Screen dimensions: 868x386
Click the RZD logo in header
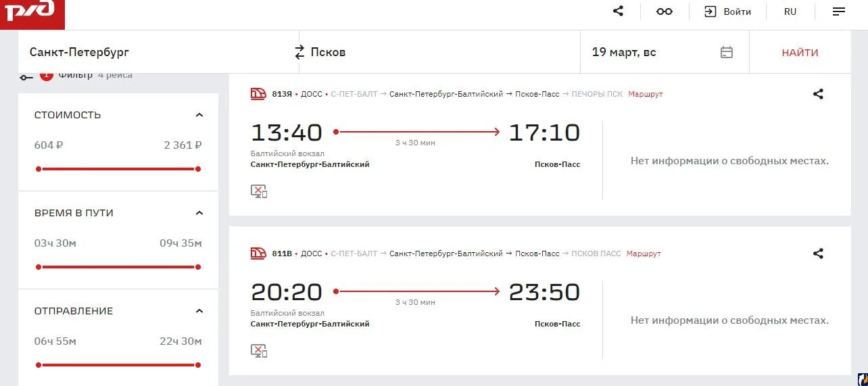(x=30, y=11)
